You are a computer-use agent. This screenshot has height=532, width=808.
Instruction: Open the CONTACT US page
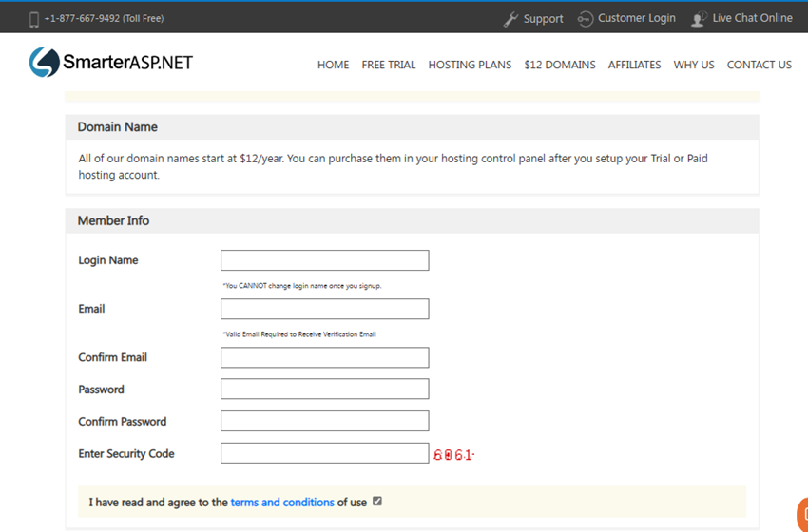[759, 65]
